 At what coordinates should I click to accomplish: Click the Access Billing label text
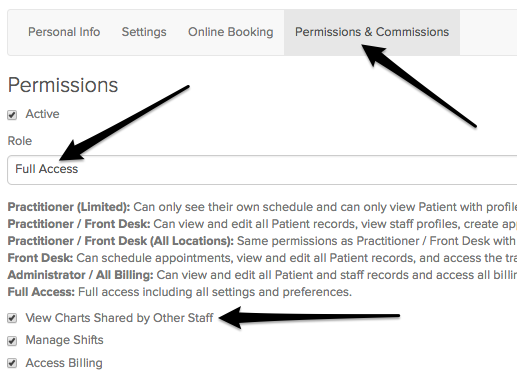(64, 363)
